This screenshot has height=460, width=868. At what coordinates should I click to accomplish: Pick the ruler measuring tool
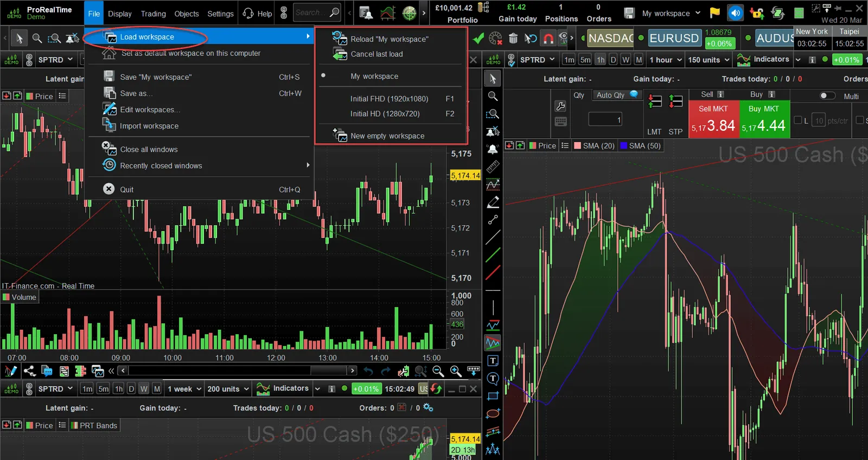(493, 167)
